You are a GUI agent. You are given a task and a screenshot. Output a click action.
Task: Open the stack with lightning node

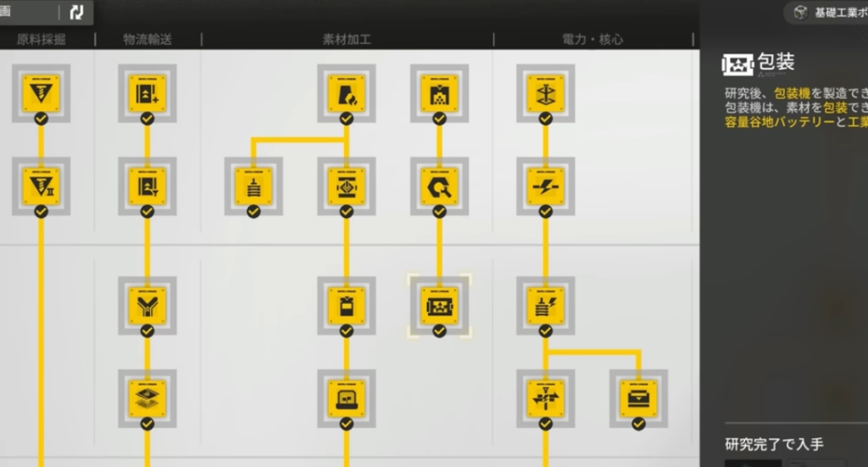click(546, 305)
